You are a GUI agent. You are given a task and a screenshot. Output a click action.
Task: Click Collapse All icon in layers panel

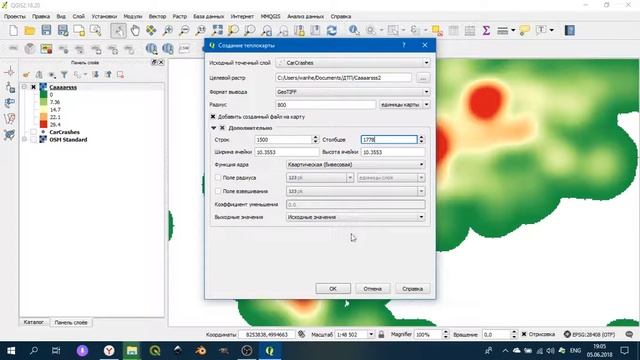point(108,75)
